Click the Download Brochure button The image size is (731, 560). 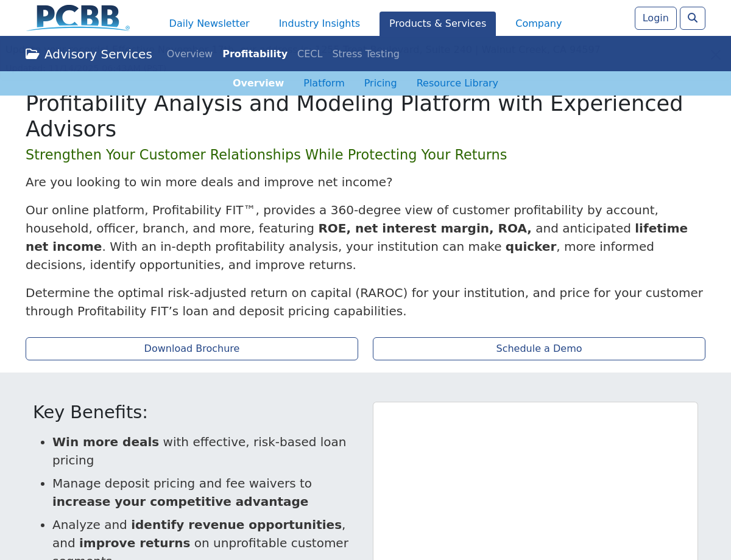192,349
